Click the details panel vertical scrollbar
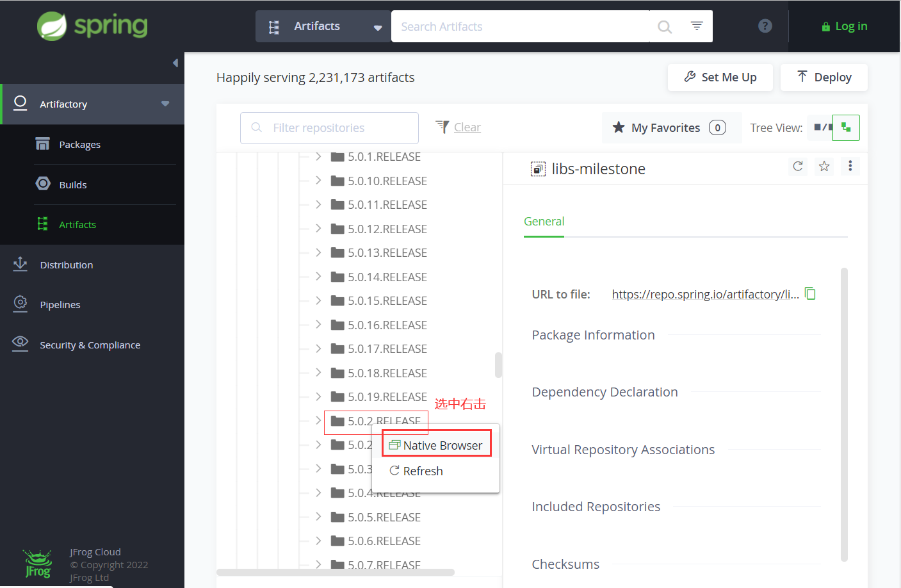The width and height of the screenshot is (901, 588). pos(844,414)
